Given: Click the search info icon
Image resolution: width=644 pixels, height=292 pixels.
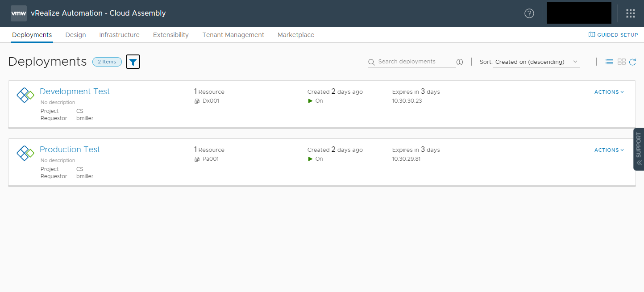Looking at the screenshot, I should 460,62.
